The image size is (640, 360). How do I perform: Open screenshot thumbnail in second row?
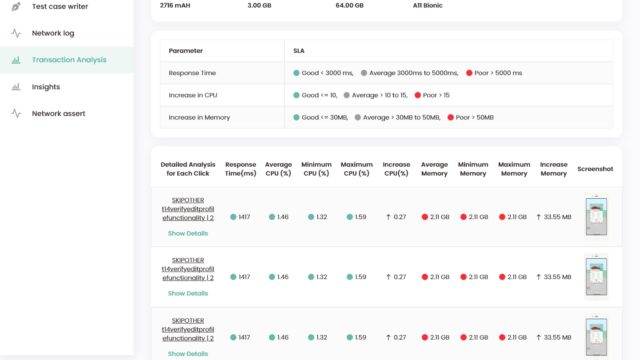point(596,277)
